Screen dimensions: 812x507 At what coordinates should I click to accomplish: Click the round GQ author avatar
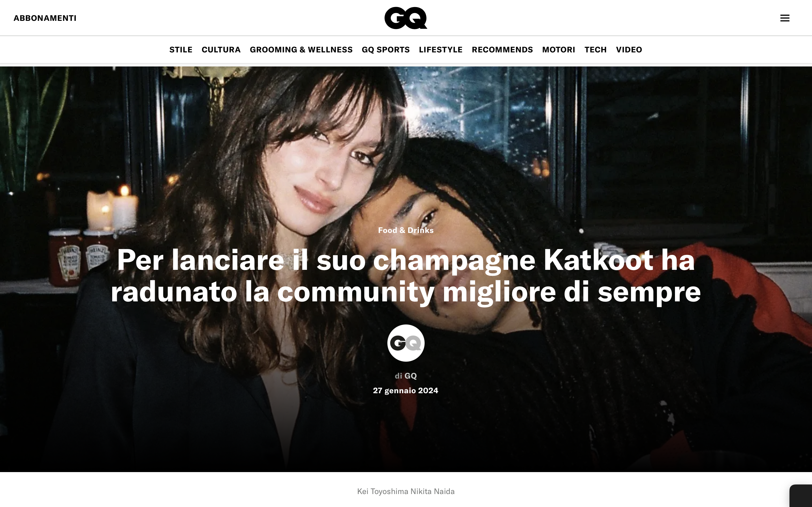pos(406,343)
